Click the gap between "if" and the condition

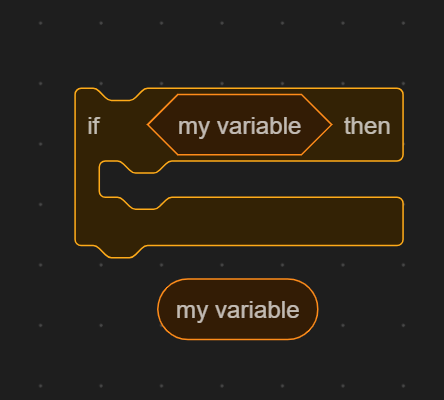123,126
